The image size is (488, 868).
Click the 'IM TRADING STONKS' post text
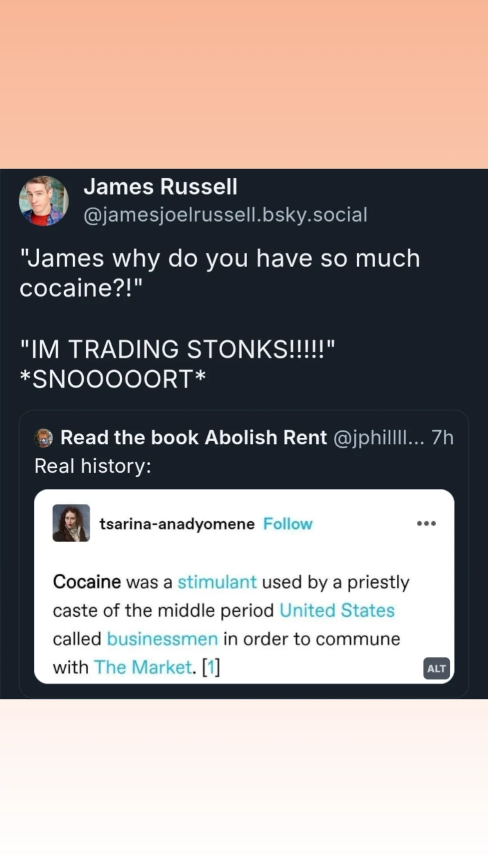[178, 349]
